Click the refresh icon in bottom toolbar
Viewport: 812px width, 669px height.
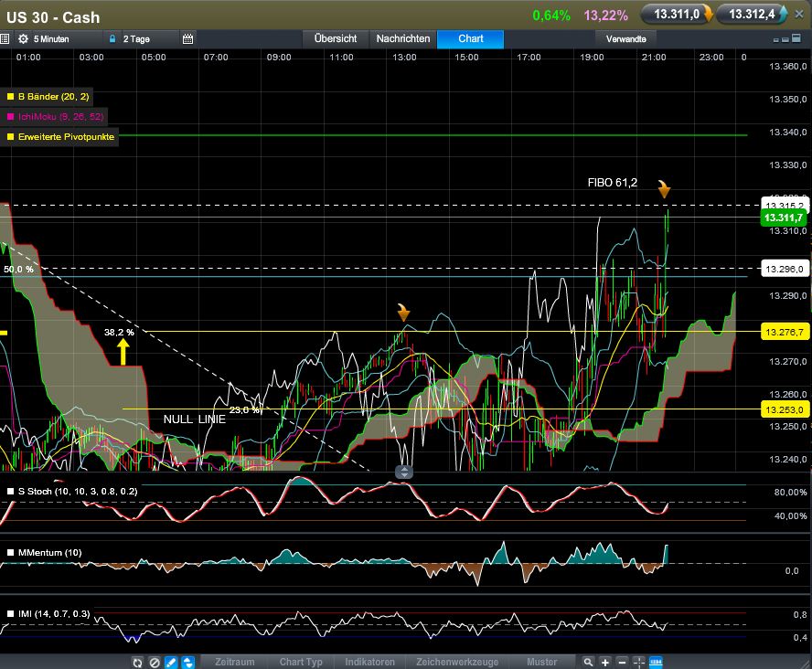(x=136, y=662)
